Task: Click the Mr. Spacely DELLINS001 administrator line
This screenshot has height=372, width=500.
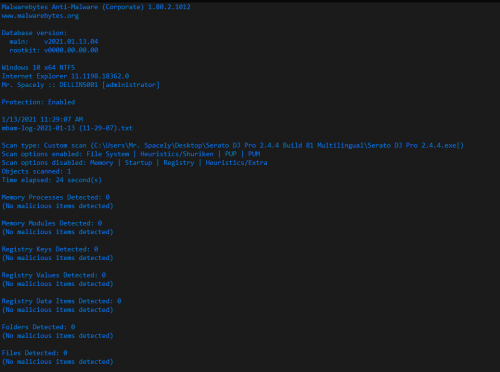Action: [80, 85]
